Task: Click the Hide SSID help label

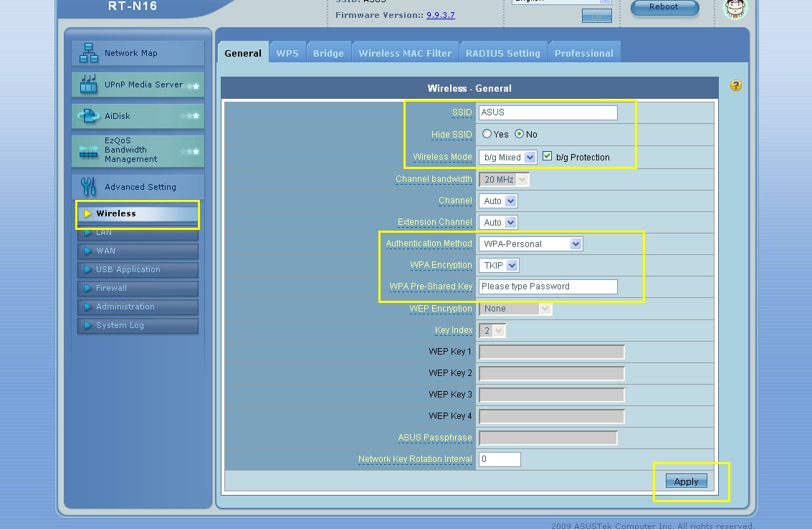Action: pos(452,135)
